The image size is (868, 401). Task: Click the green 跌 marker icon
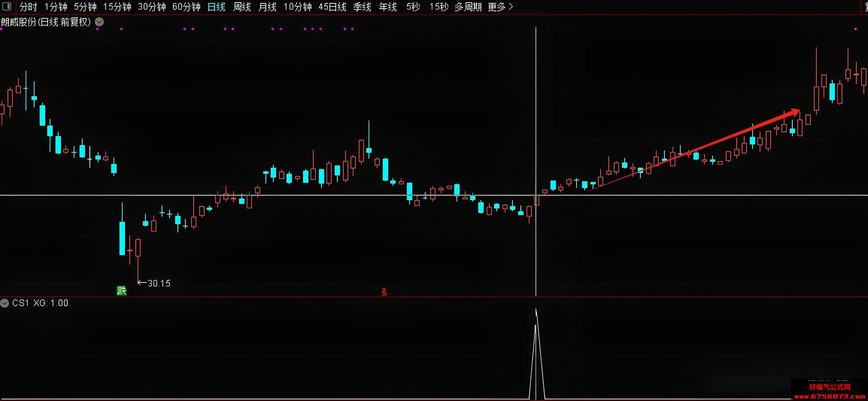tap(121, 290)
